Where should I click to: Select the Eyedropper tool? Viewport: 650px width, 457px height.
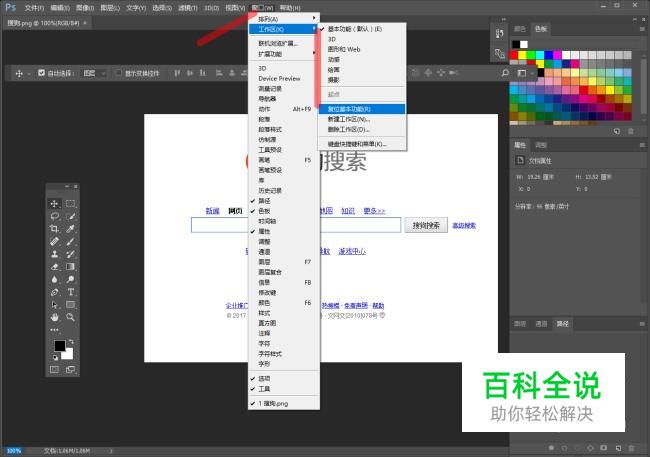coord(70,229)
